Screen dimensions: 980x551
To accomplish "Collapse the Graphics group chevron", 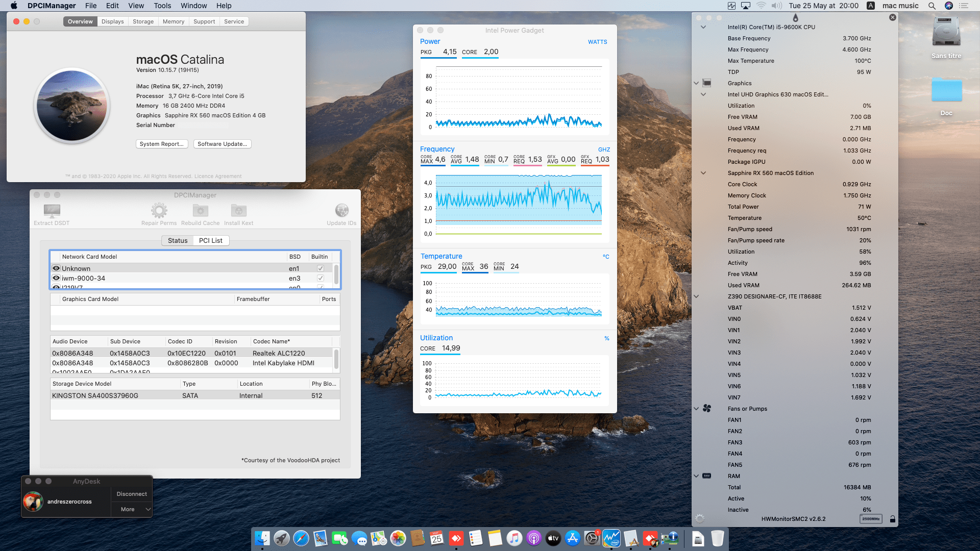I will click(696, 83).
